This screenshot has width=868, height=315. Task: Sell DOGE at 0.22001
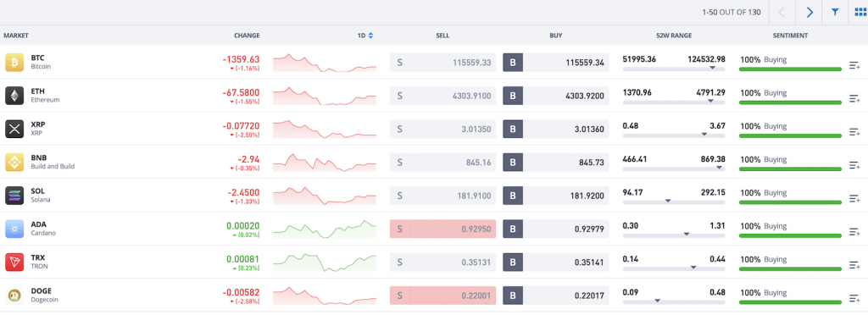[442, 296]
